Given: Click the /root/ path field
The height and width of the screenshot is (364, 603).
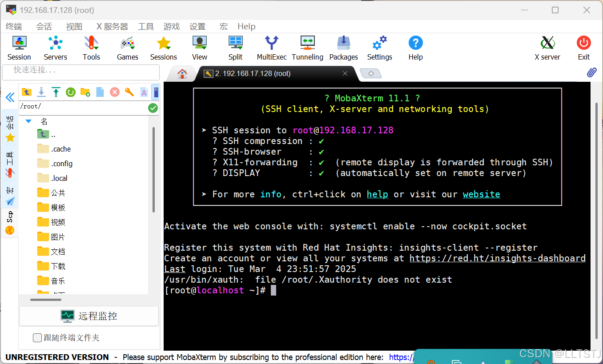Looking at the screenshot, I should [x=83, y=107].
